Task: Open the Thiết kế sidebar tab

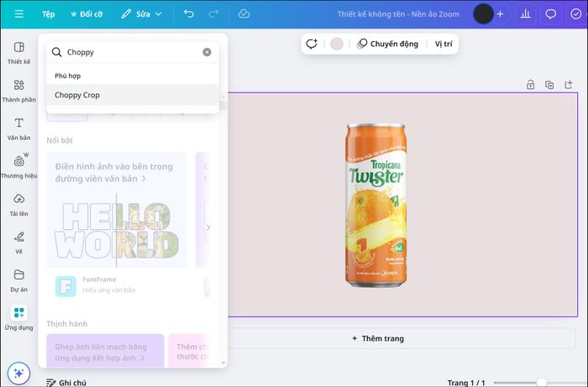Action: click(18, 53)
